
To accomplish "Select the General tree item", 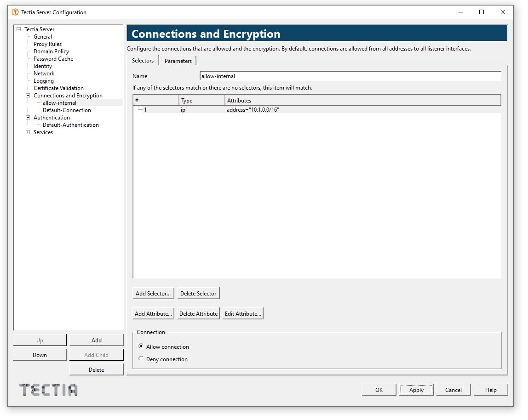I will (x=43, y=37).
